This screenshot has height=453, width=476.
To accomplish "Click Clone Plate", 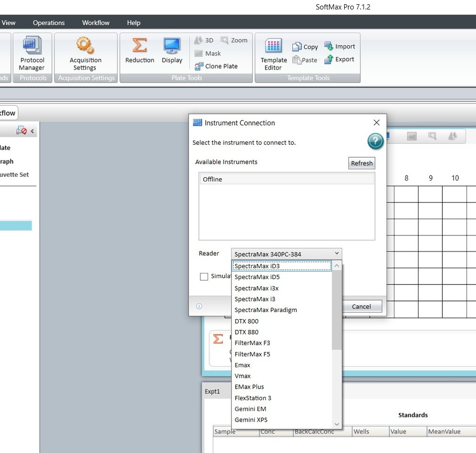I will tap(216, 66).
